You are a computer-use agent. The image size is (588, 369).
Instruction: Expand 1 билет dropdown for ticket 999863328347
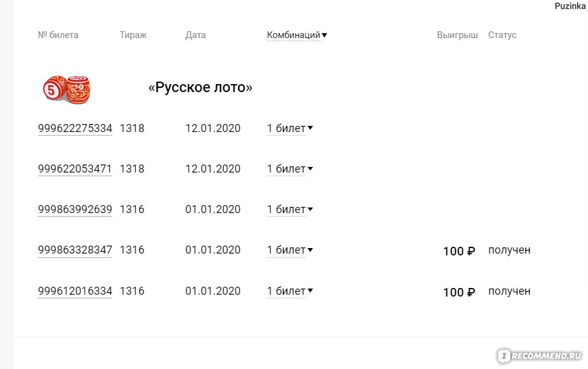290,250
